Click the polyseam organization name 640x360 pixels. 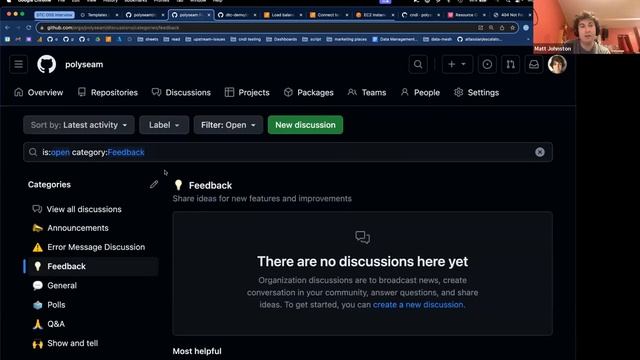[84, 64]
